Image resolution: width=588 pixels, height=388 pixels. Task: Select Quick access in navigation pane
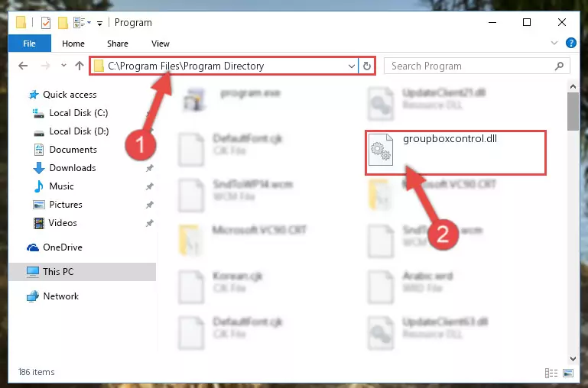[x=63, y=95]
